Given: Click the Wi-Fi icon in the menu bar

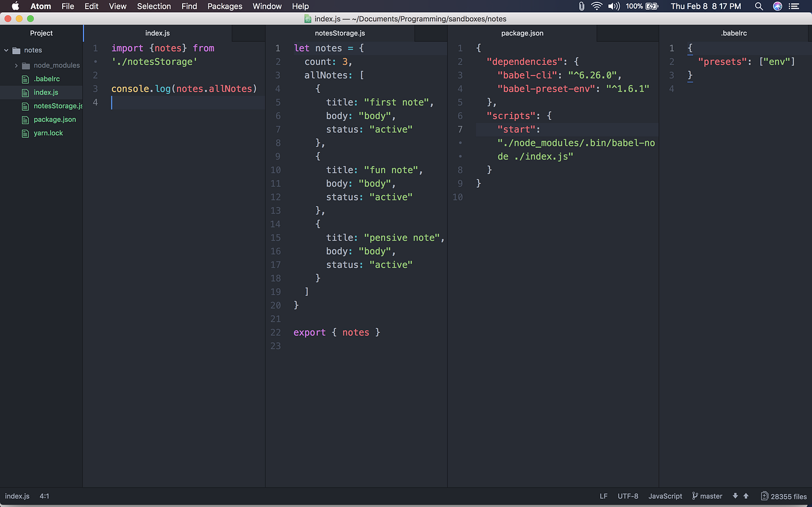Looking at the screenshot, I should click(597, 6).
